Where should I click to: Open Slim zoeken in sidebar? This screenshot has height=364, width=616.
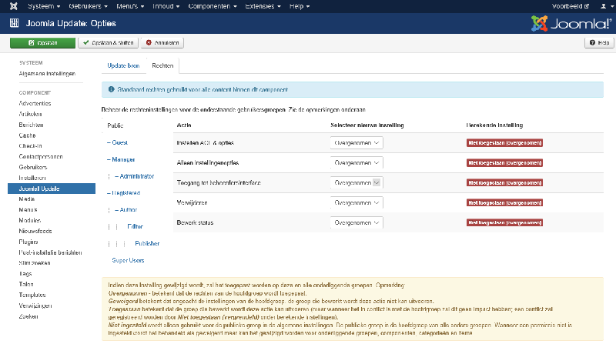click(x=35, y=263)
